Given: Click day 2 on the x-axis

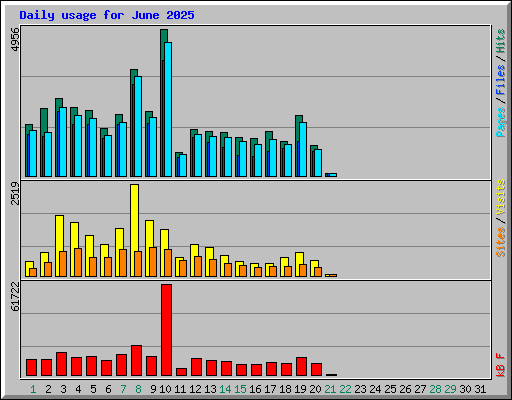Looking at the screenshot, I should coord(48,389).
